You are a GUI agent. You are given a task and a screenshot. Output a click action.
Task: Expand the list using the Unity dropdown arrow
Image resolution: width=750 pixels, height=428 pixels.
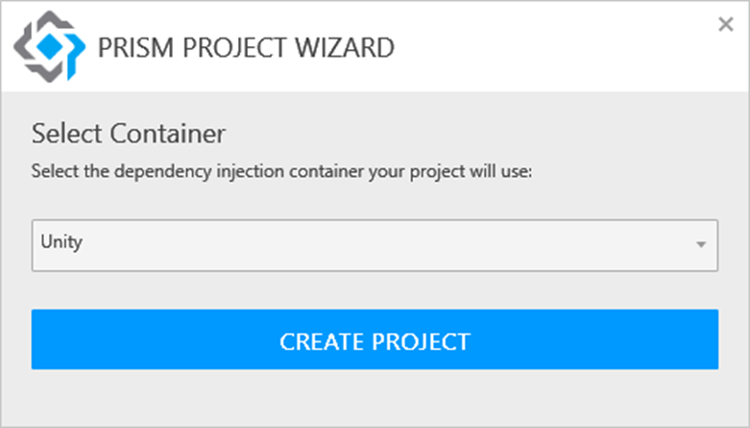701,245
